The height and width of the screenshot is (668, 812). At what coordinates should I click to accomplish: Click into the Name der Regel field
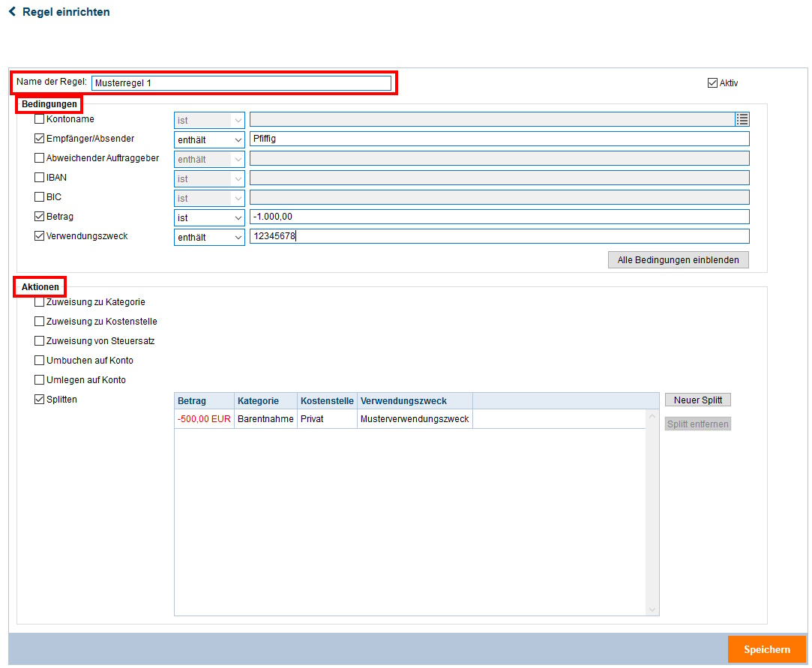pyautogui.click(x=241, y=83)
